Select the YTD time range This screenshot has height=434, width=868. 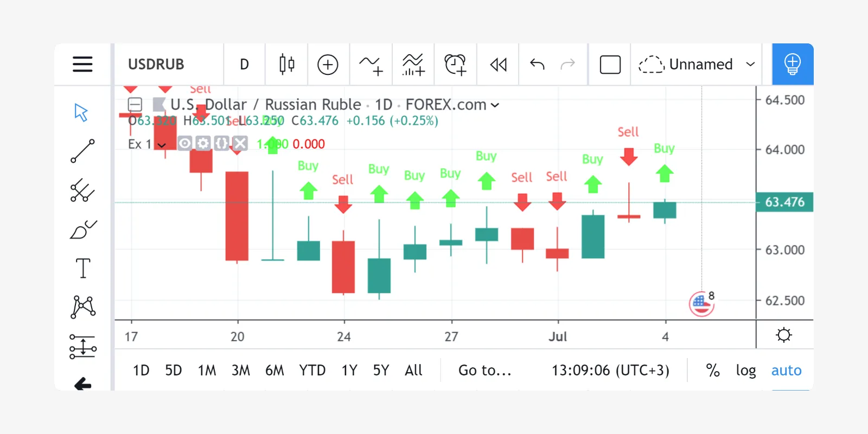[x=312, y=370]
